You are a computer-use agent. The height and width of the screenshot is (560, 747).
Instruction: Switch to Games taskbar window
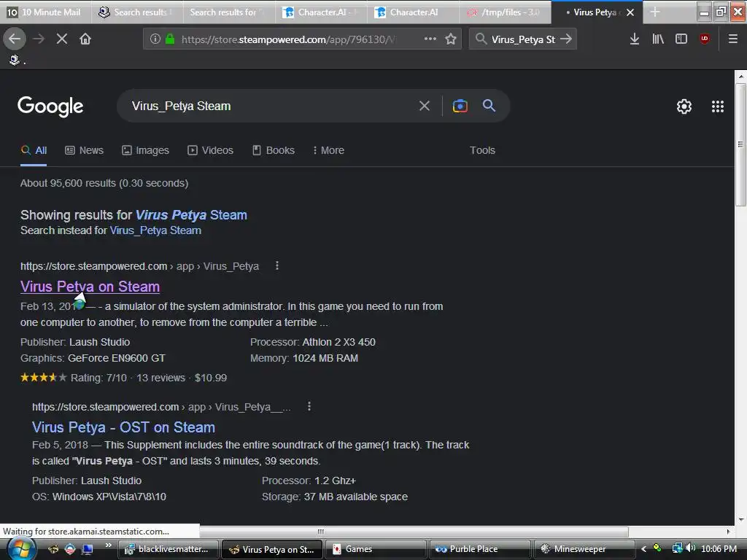pos(376,549)
